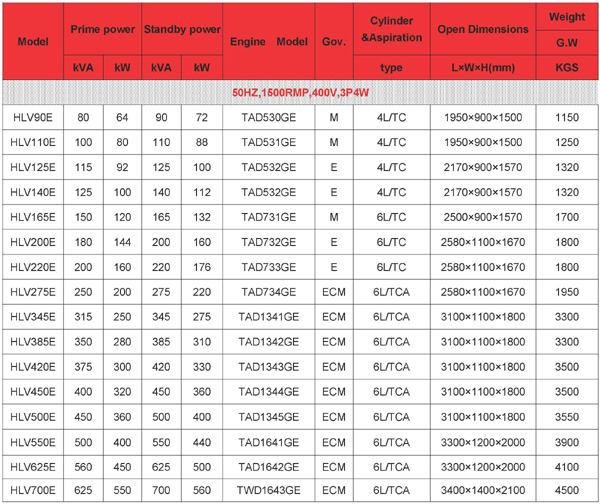The width and height of the screenshot is (600, 504).
Task: Select the Prime power header
Action: 103,29
